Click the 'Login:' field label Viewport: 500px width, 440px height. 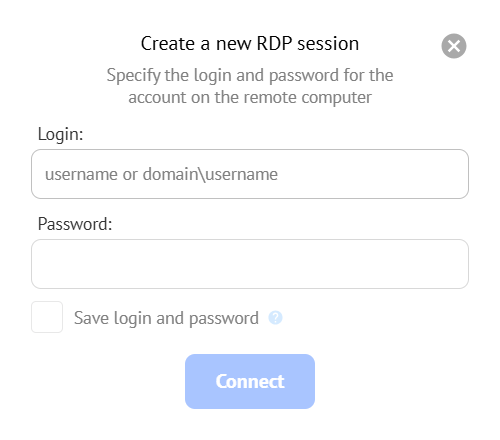coord(60,134)
